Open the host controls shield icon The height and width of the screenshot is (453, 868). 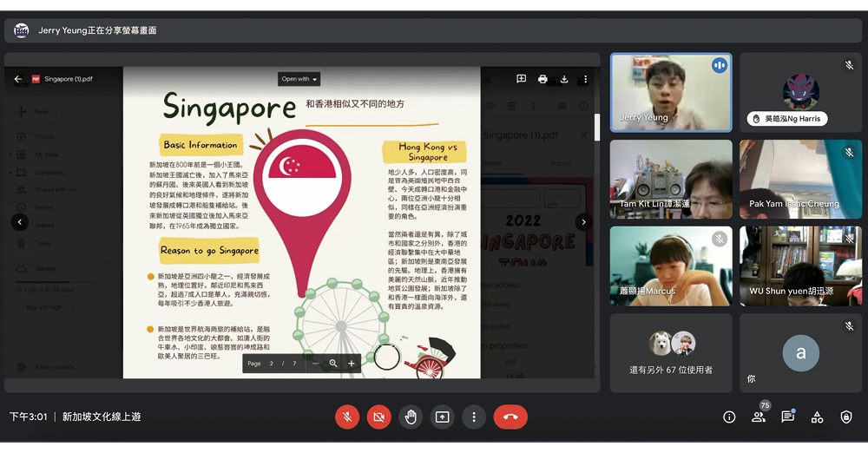846,417
